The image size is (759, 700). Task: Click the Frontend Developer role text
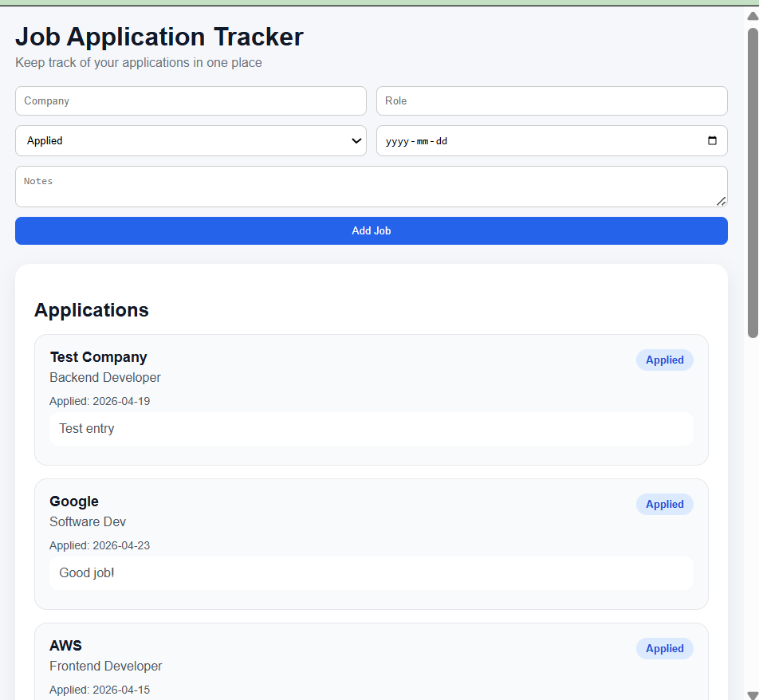[105, 666]
